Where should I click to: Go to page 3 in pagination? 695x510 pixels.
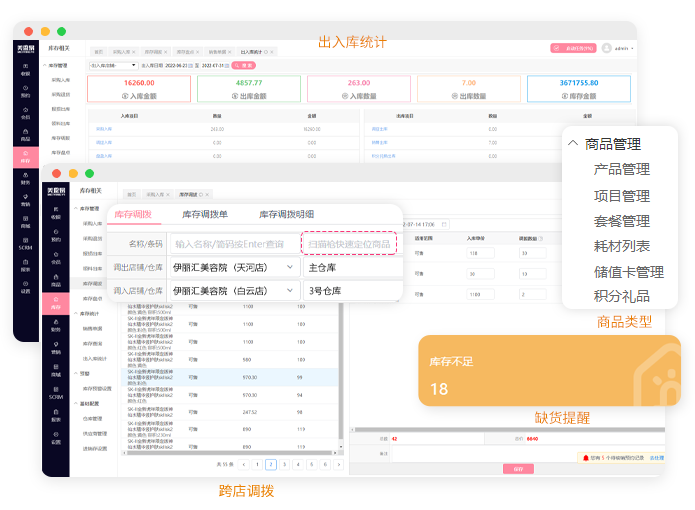click(x=285, y=464)
